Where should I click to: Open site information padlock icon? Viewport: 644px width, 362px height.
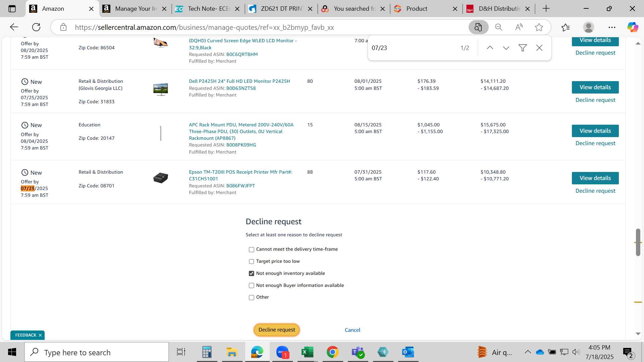[63, 27]
